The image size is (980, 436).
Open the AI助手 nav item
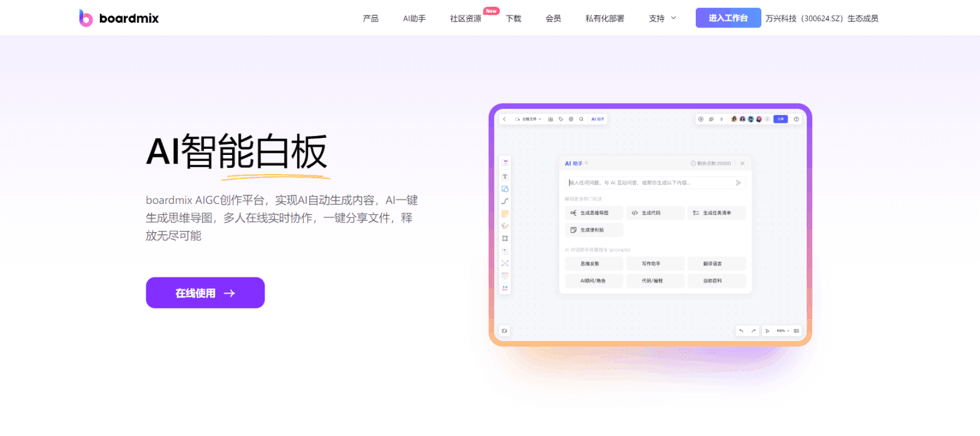414,18
